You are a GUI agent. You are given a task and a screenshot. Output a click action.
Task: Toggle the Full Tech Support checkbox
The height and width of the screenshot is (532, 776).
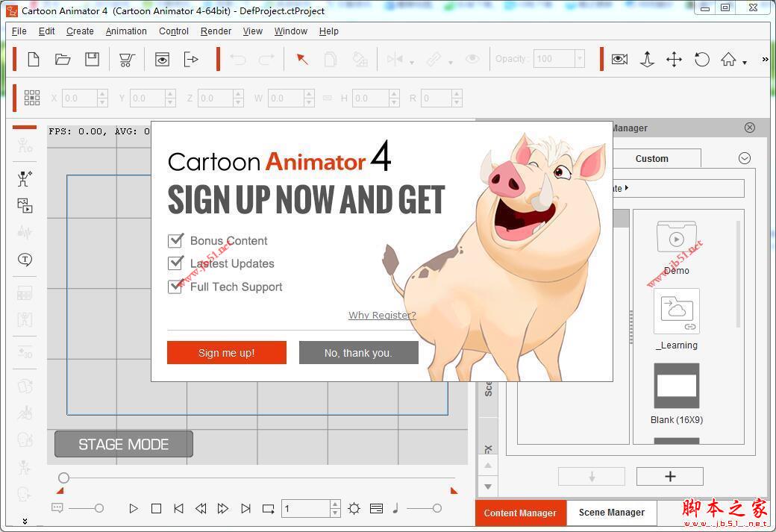(175, 287)
